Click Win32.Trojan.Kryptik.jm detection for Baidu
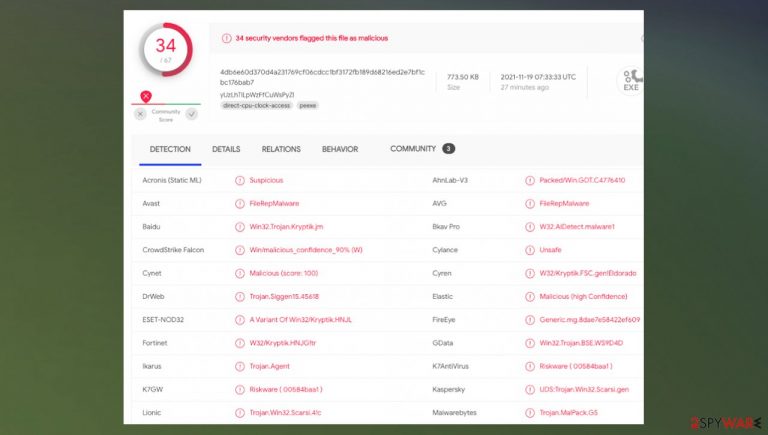The height and width of the screenshot is (435, 768). pos(286,227)
